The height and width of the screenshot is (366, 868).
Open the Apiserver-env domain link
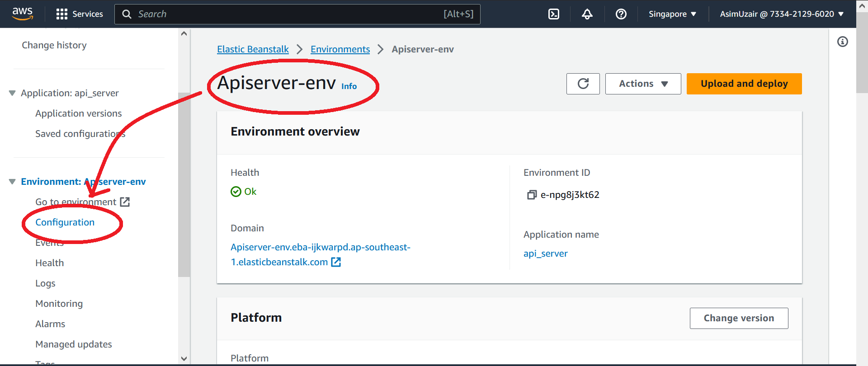click(x=321, y=254)
